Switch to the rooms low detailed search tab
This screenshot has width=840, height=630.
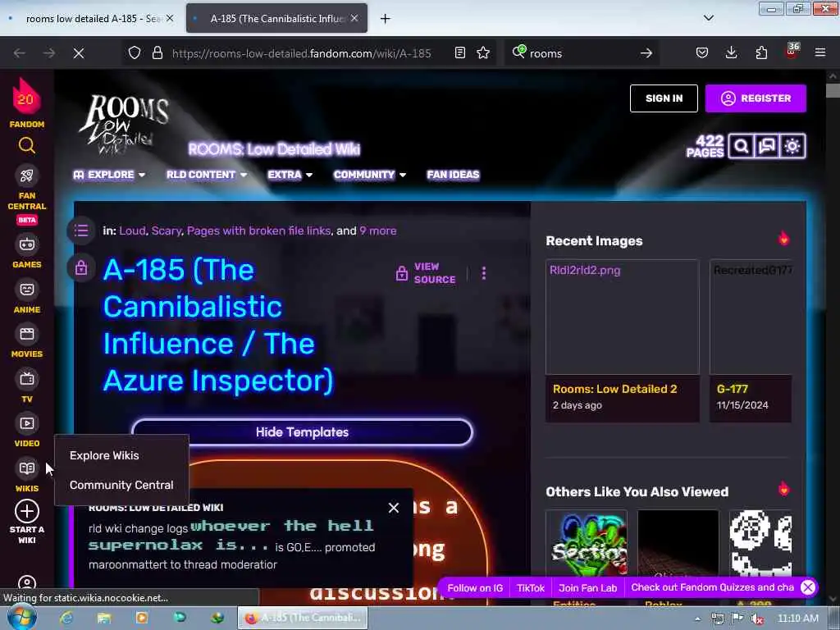[x=93, y=18]
